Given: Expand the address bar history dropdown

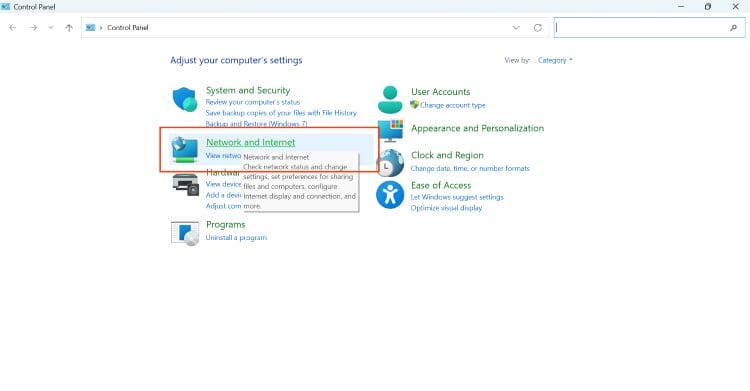Looking at the screenshot, I should click(x=516, y=28).
